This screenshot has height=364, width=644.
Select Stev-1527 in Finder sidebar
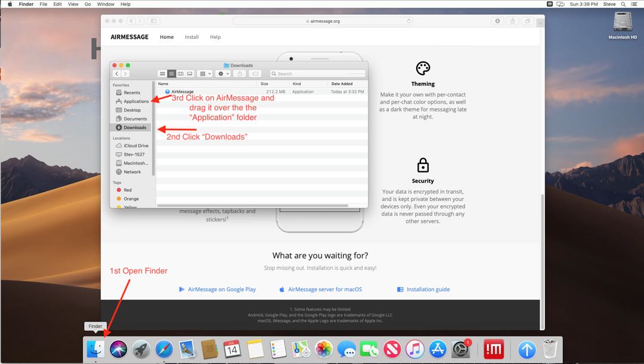131,155
